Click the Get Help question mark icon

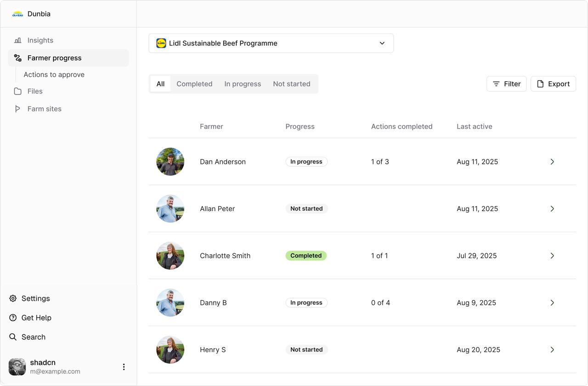pyautogui.click(x=12, y=318)
